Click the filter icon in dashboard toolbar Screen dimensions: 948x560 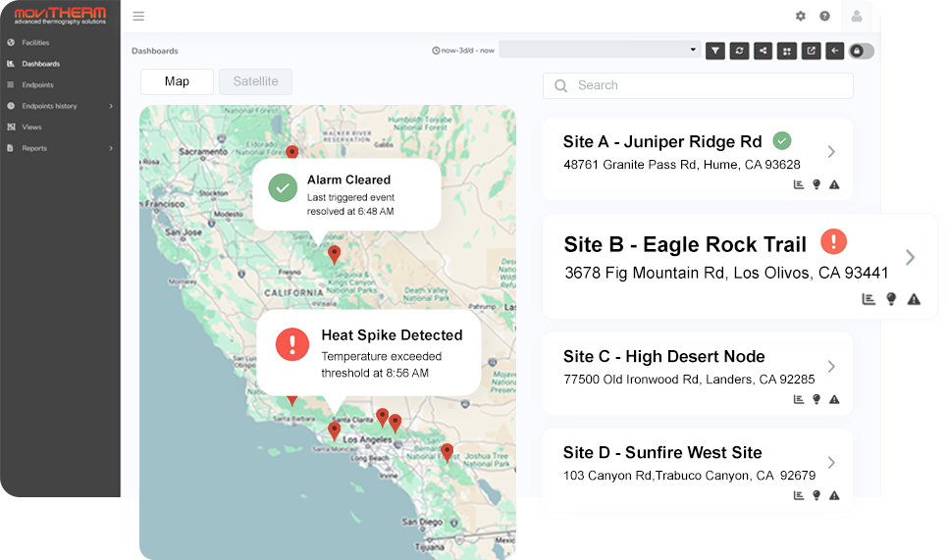(715, 50)
